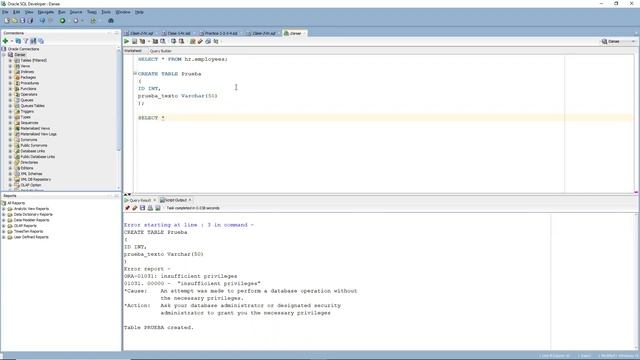Viewport: 640px width, 360px height.
Task: Select the Indexes tree item
Action: [27, 72]
